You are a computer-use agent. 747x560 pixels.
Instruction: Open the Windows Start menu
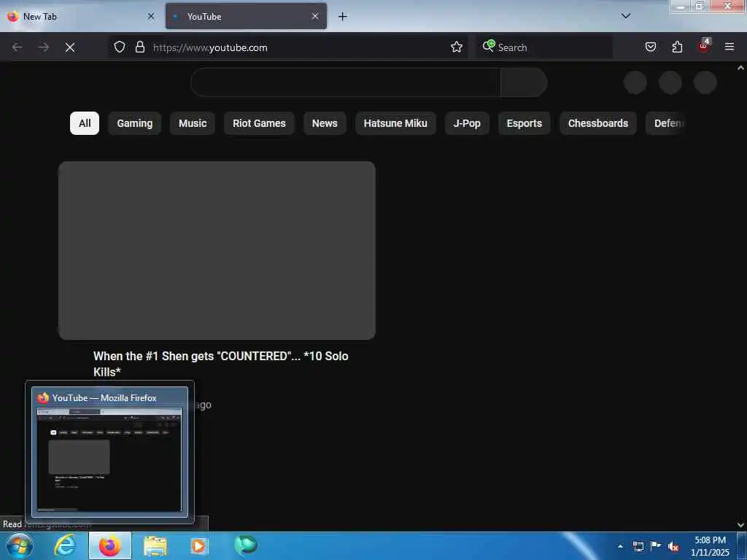pyautogui.click(x=20, y=545)
